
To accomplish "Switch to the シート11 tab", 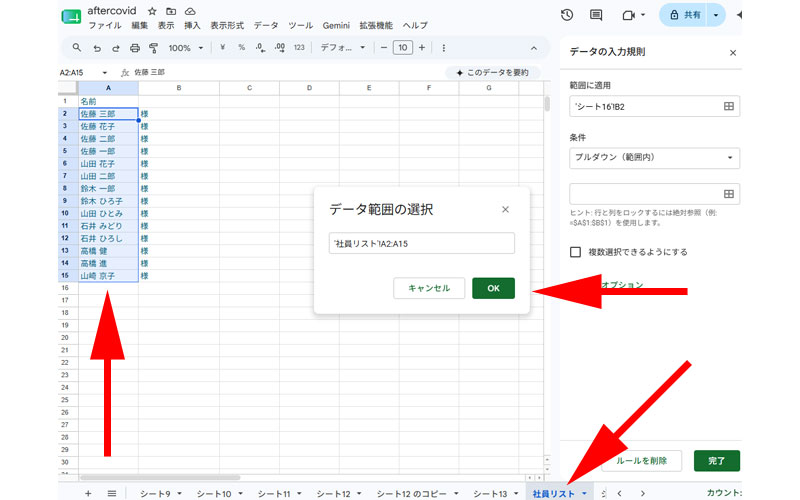I will tap(273, 493).
